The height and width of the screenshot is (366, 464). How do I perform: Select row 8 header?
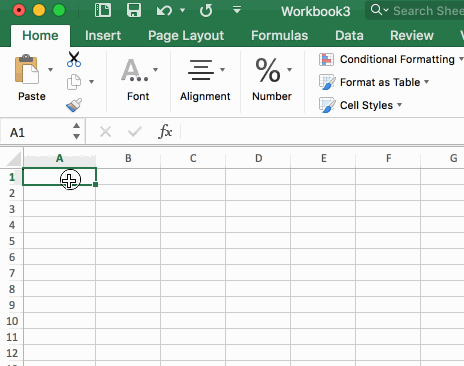tap(12, 289)
